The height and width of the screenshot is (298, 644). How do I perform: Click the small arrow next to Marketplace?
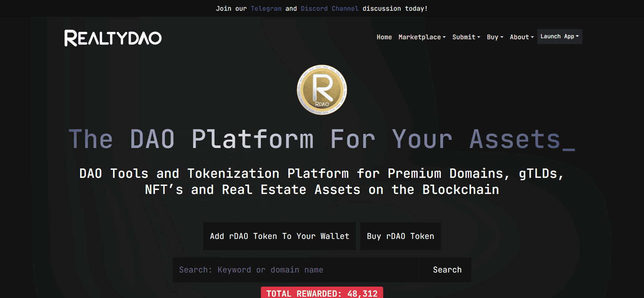tap(444, 37)
